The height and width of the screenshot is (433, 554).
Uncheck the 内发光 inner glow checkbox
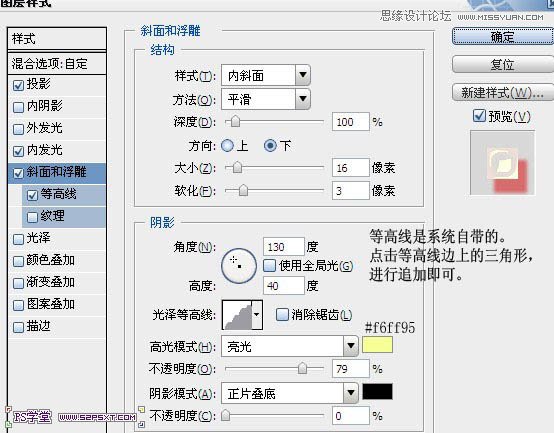(x=18, y=151)
